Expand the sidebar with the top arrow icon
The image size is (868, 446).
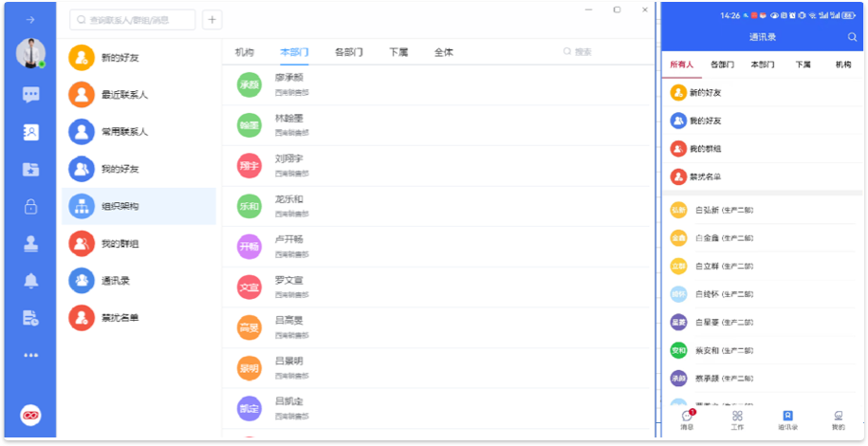[31, 19]
